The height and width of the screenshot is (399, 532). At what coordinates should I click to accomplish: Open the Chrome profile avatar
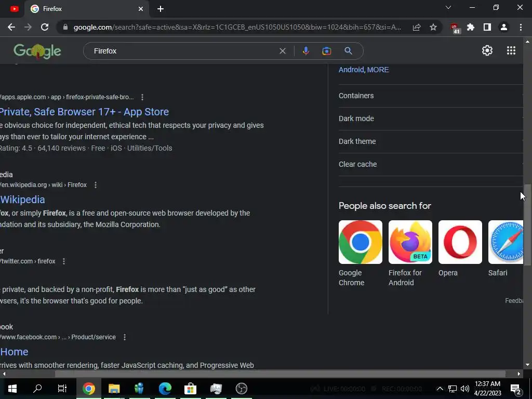click(504, 27)
